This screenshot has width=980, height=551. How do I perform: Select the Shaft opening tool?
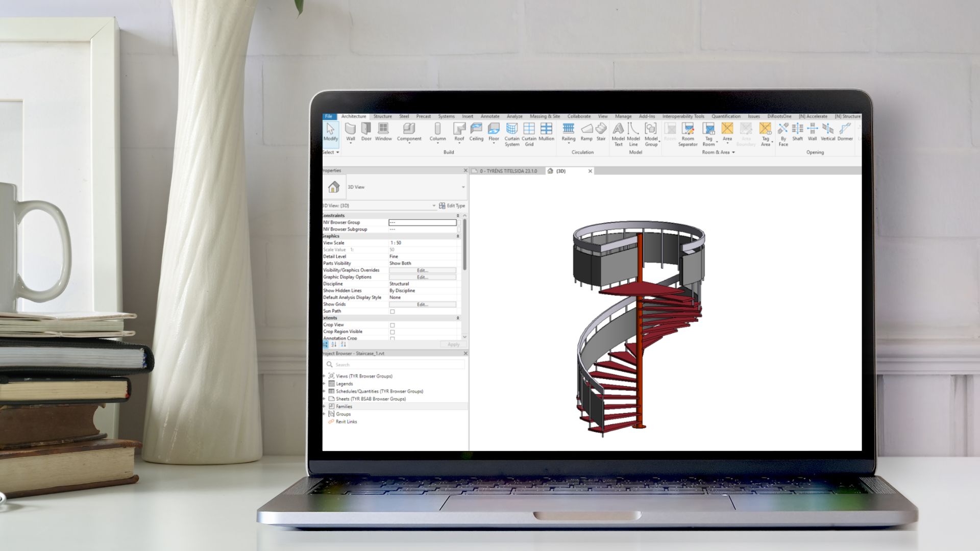pos(797,132)
